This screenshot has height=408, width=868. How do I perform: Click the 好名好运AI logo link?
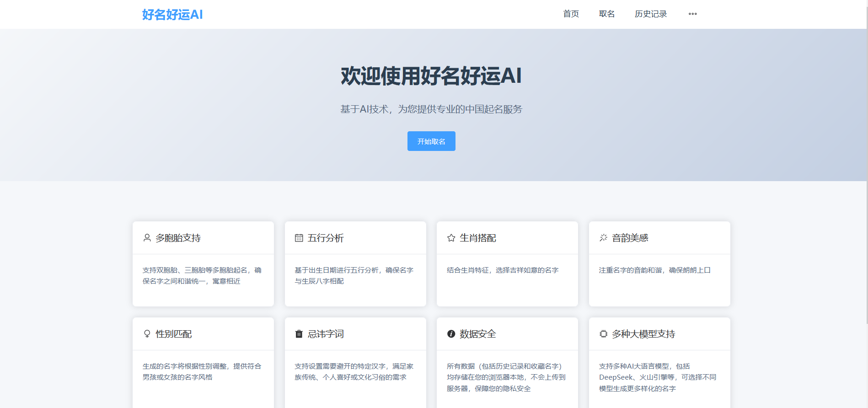172,15
